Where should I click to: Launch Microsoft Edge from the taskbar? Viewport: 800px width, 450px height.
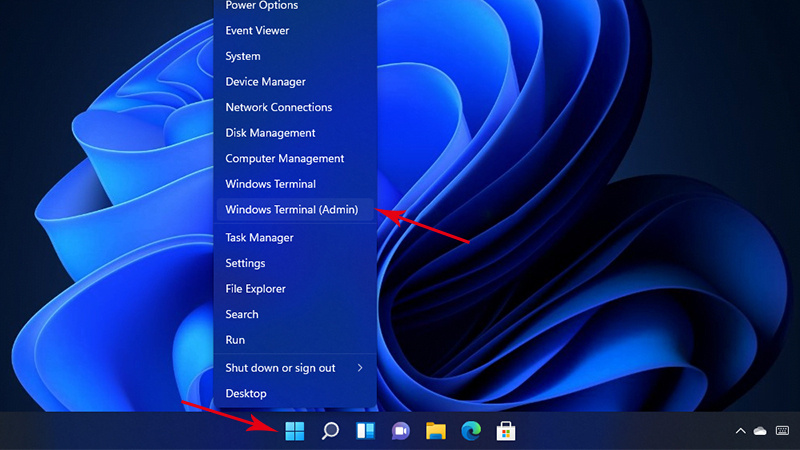[470, 431]
